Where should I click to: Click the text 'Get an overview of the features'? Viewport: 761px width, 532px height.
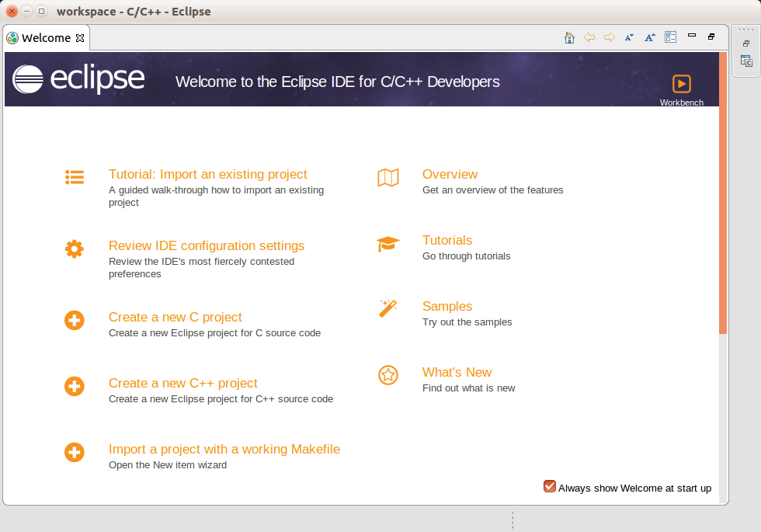(x=492, y=190)
